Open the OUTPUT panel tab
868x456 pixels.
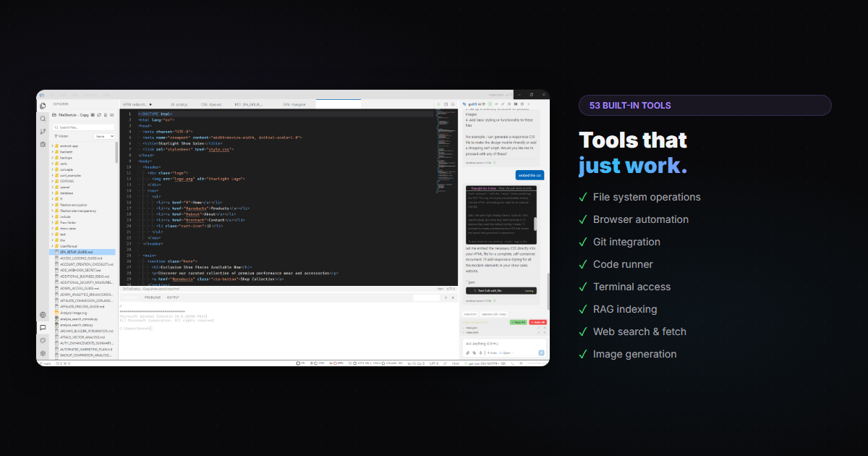pos(173,297)
